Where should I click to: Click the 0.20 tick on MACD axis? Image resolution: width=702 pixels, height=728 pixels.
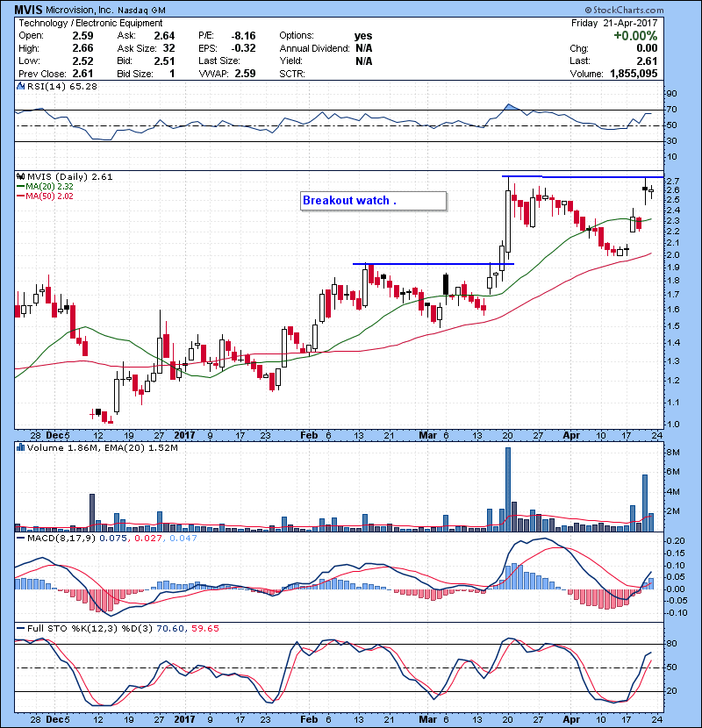[x=676, y=541]
